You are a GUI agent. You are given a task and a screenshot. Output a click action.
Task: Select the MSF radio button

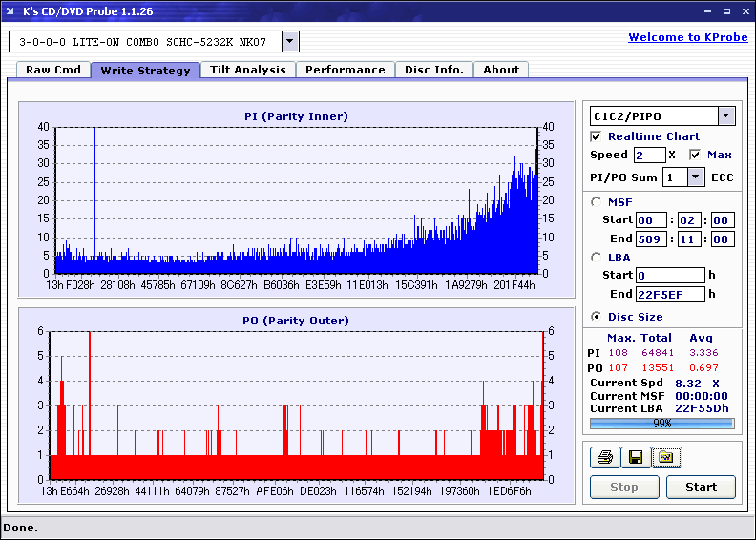(x=597, y=201)
